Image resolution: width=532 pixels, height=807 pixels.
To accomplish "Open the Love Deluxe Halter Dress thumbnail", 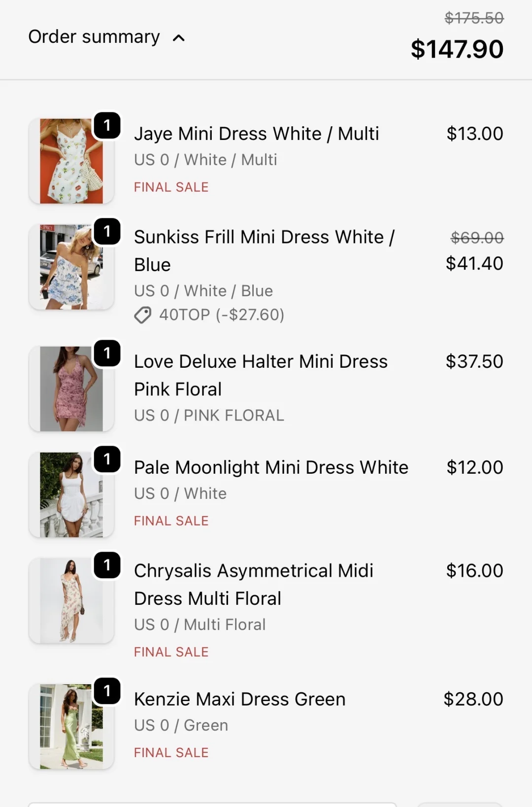I will [x=71, y=388].
